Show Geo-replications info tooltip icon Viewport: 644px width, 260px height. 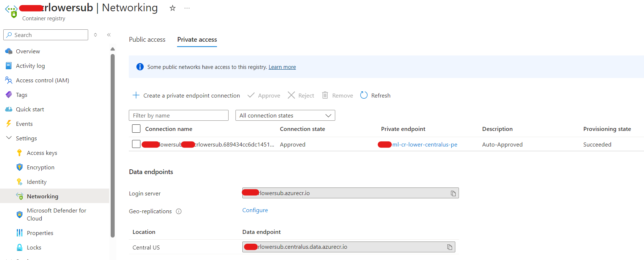point(179,211)
